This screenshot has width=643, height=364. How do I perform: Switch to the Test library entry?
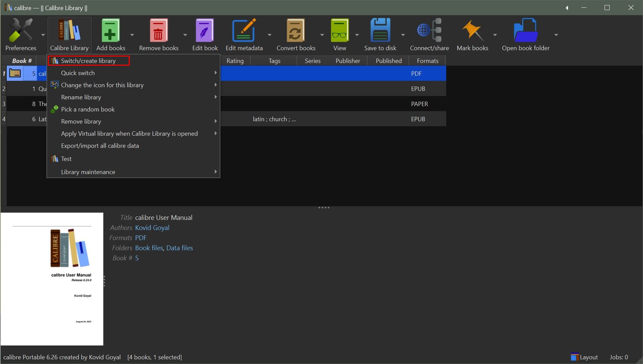133,159
